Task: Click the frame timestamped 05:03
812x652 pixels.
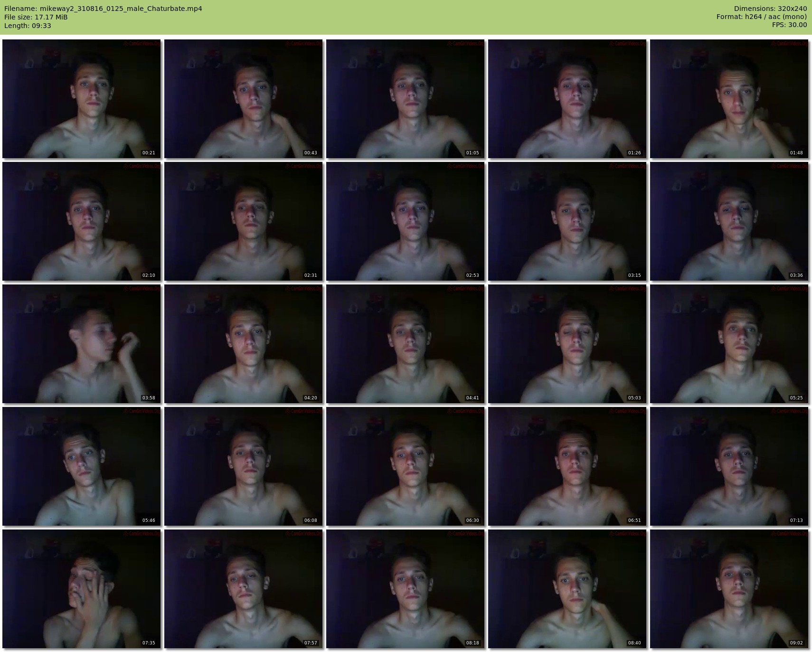Action: tap(567, 344)
